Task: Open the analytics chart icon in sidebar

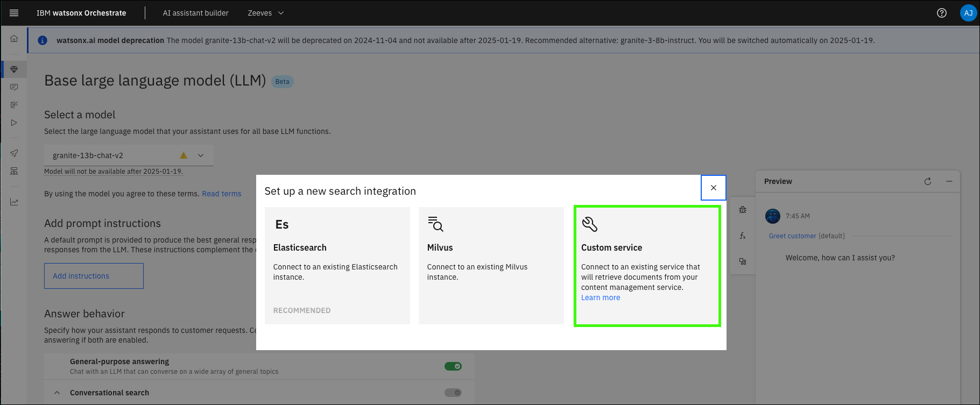Action: (x=14, y=202)
